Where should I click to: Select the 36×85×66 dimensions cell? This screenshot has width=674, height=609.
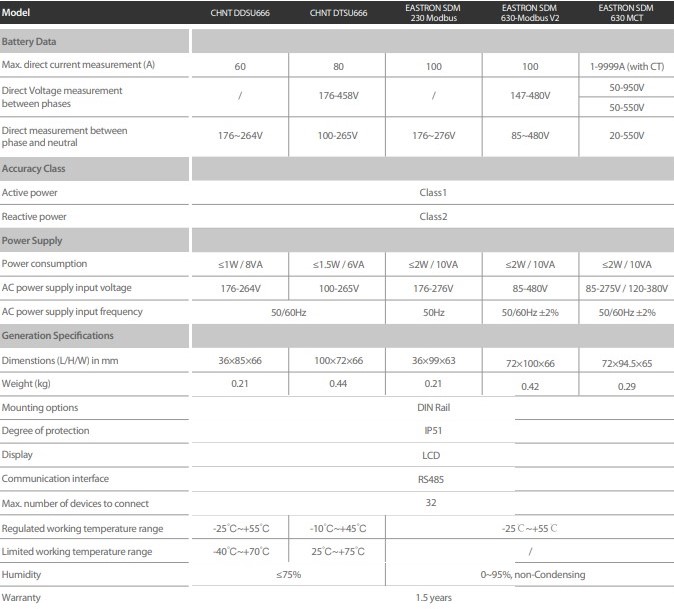pyautogui.click(x=240, y=361)
